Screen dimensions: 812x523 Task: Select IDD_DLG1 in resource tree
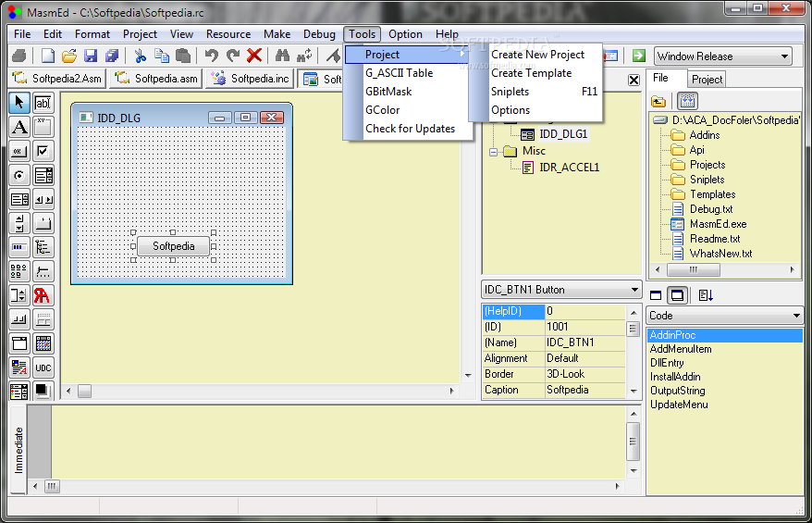[x=563, y=134]
